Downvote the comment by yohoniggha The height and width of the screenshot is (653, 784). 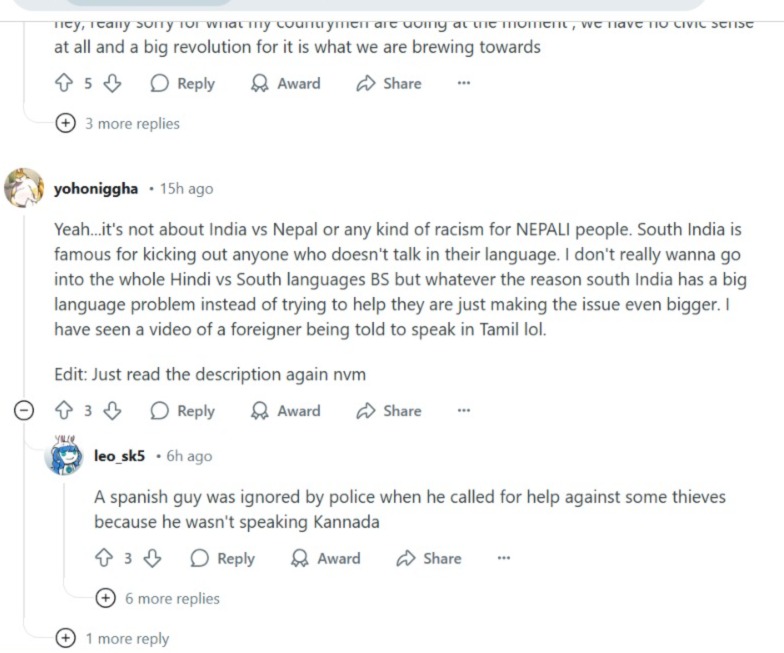coord(113,411)
